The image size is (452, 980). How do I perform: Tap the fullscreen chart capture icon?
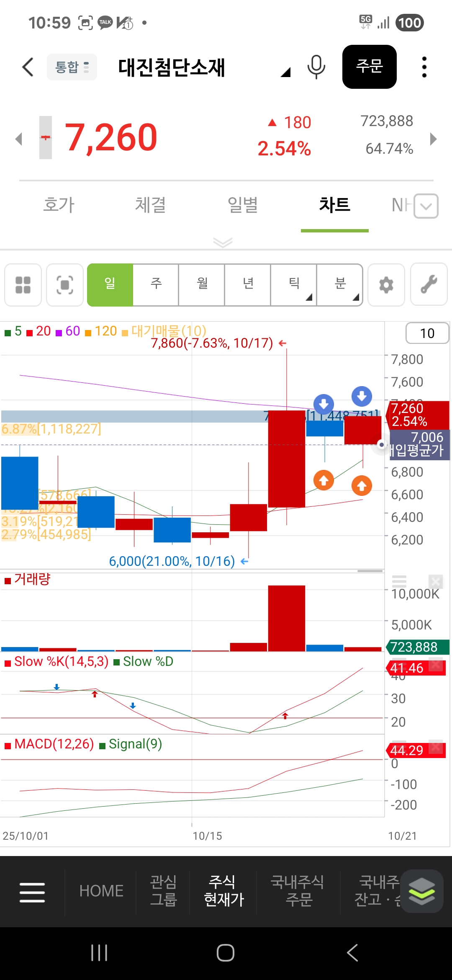[65, 285]
